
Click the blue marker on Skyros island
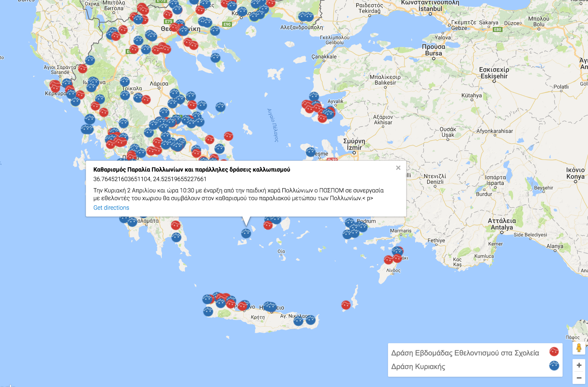tap(220, 107)
